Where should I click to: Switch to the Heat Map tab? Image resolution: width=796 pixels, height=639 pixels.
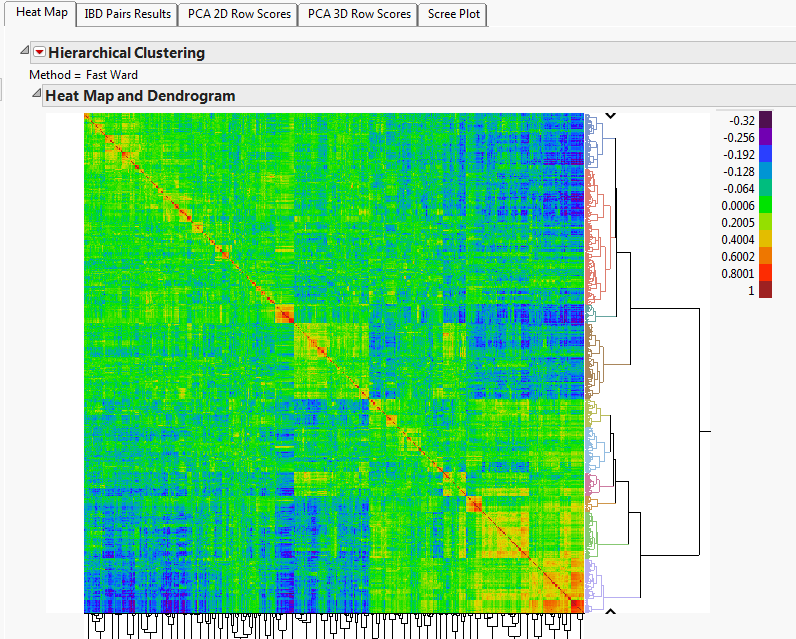(x=41, y=13)
